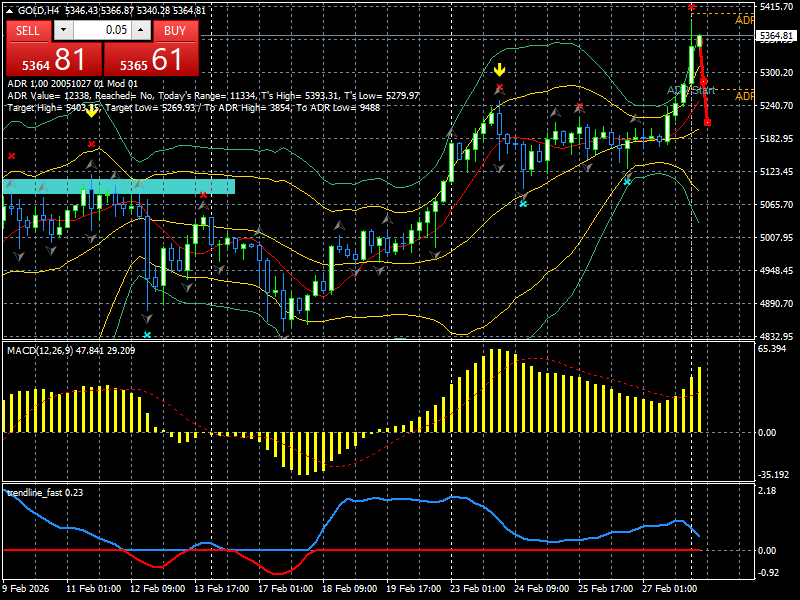Select cyan x marker near the 5123.45 level
This screenshot has height=600, width=800.
[x=627, y=181]
